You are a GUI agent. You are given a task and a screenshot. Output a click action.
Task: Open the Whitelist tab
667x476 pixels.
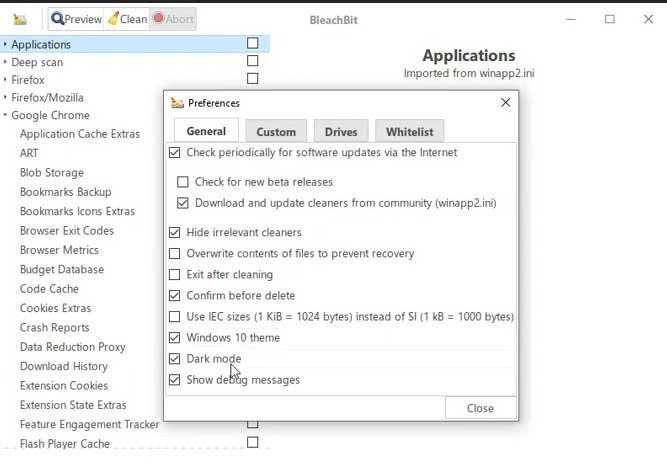[409, 132]
